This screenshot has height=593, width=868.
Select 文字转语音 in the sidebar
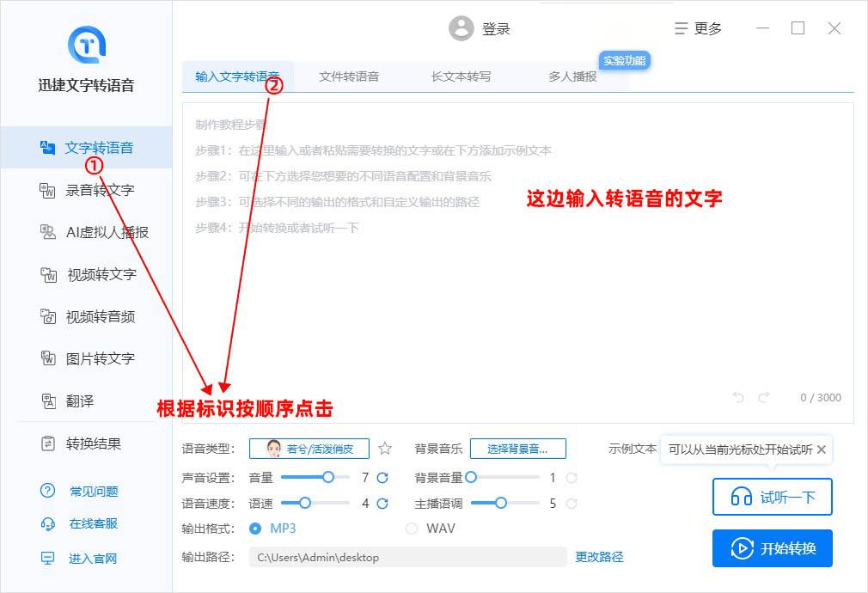tap(86, 147)
